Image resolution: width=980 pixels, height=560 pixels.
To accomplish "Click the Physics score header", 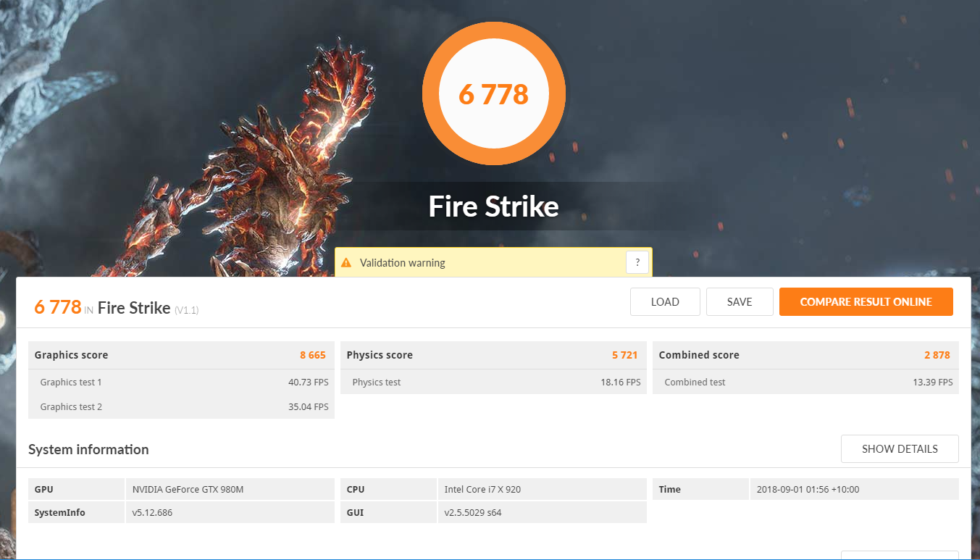I will click(x=380, y=355).
